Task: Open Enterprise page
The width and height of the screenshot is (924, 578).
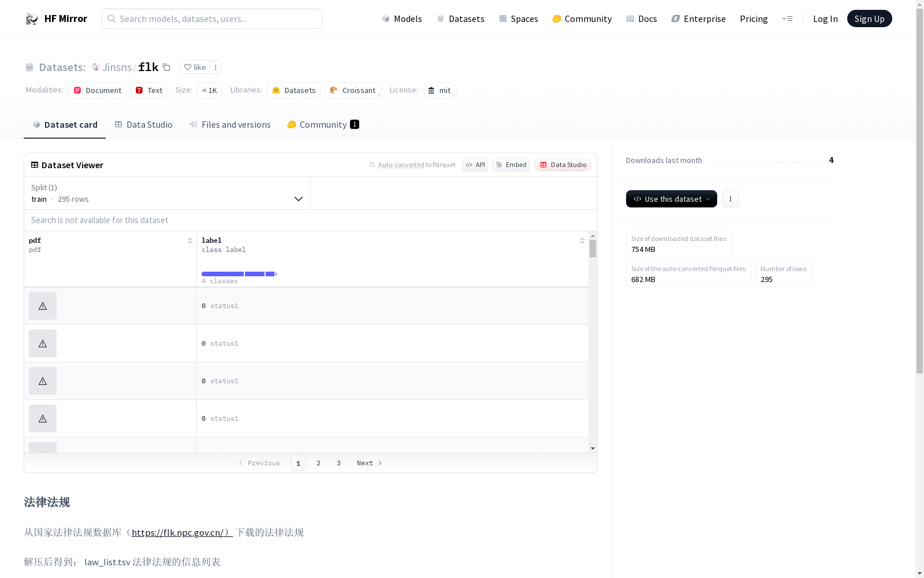Action: pyautogui.click(x=698, y=18)
